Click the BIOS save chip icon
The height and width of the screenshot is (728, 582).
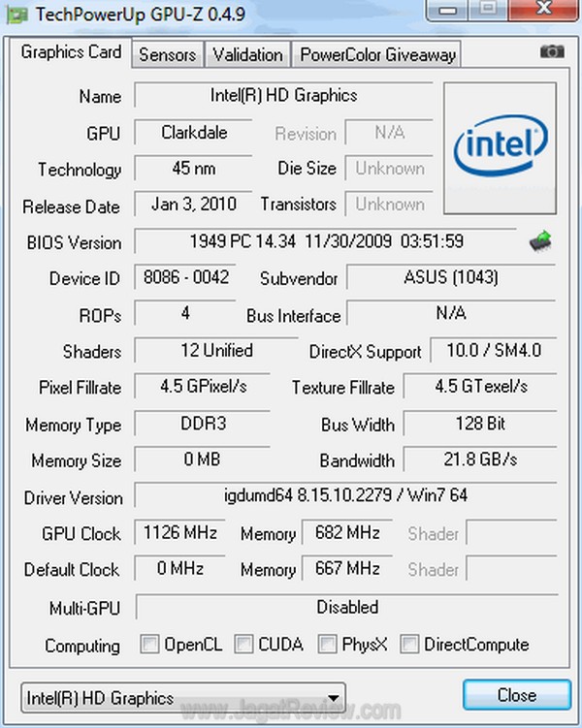[540, 241]
